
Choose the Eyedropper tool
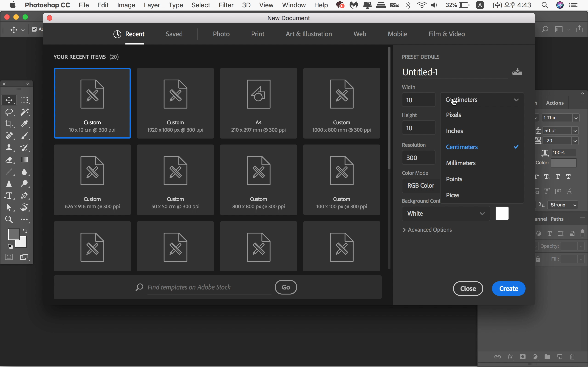pos(24,124)
